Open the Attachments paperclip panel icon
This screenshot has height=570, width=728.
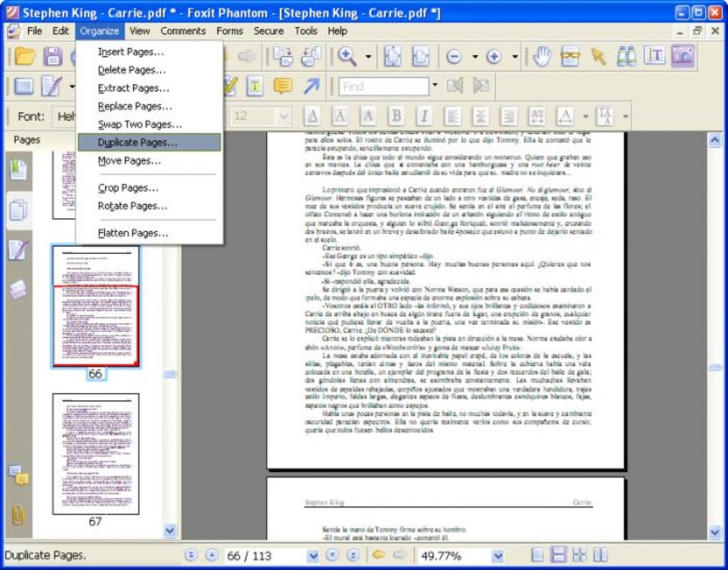(x=18, y=515)
